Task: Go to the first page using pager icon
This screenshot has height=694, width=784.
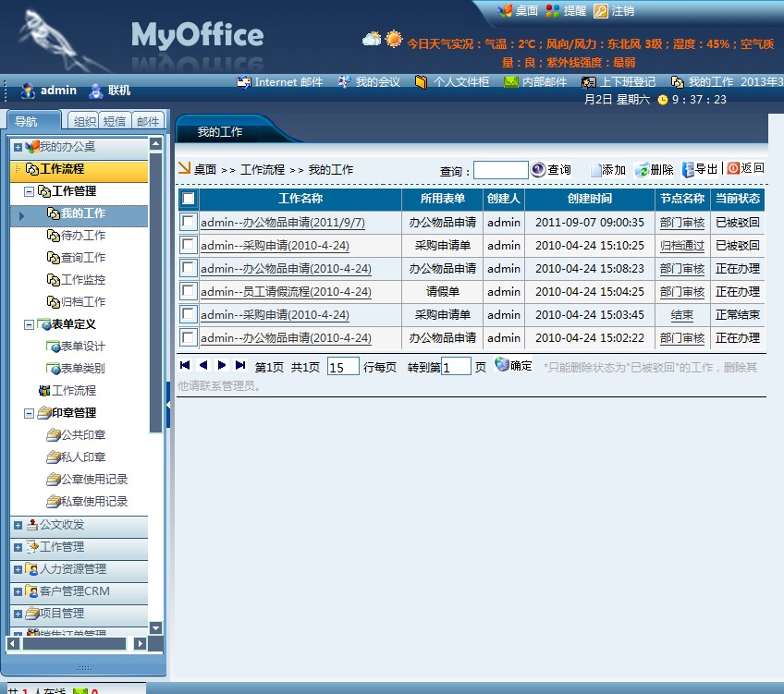Action: click(x=186, y=366)
